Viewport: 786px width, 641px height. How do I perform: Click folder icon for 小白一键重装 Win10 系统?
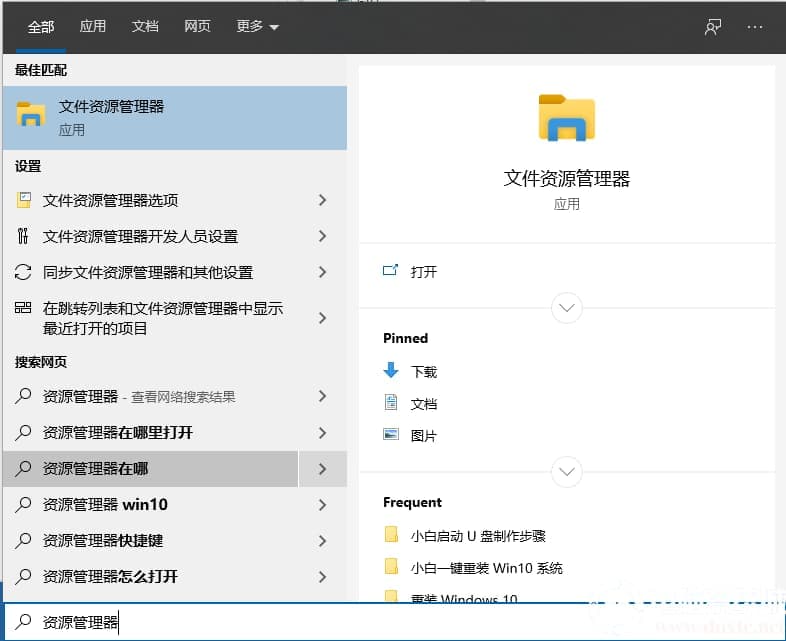[391, 567]
